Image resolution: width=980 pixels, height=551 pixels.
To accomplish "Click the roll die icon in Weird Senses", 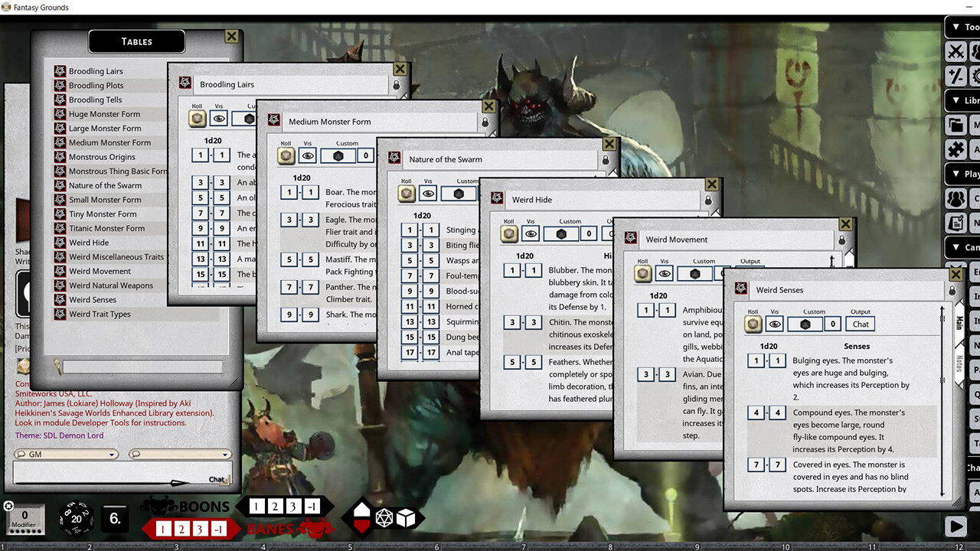I will click(754, 324).
